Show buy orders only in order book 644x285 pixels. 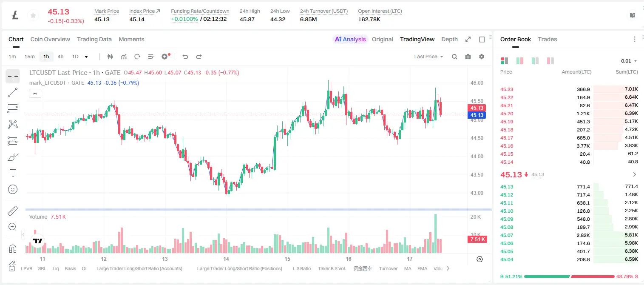pyautogui.click(x=535, y=61)
